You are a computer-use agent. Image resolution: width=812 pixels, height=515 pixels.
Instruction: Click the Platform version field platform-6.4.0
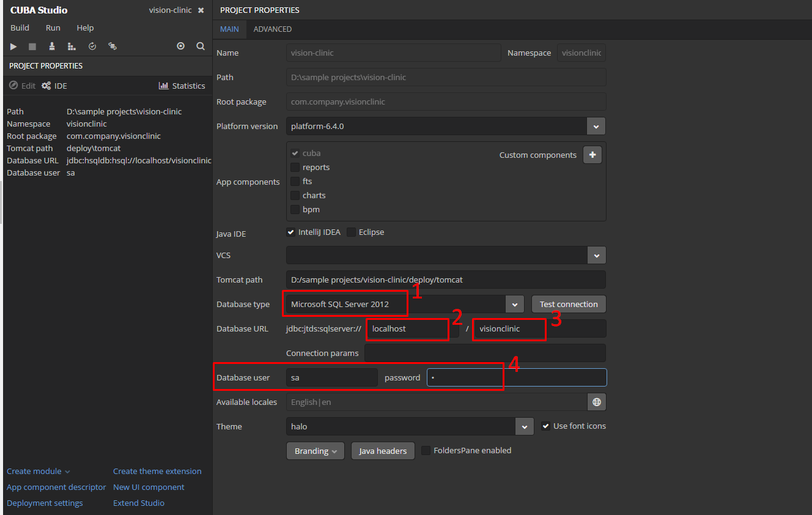(437, 126)
